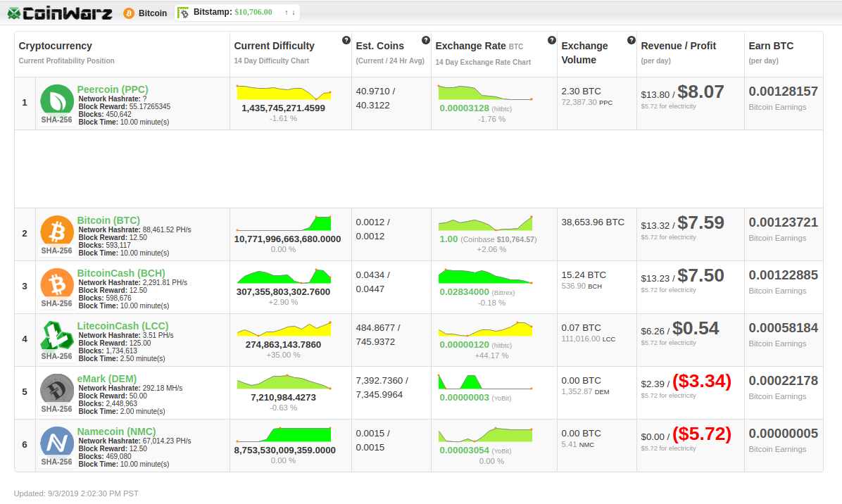
Task: Click Bitcoin exchange rate 1.00
Action: 448,239
